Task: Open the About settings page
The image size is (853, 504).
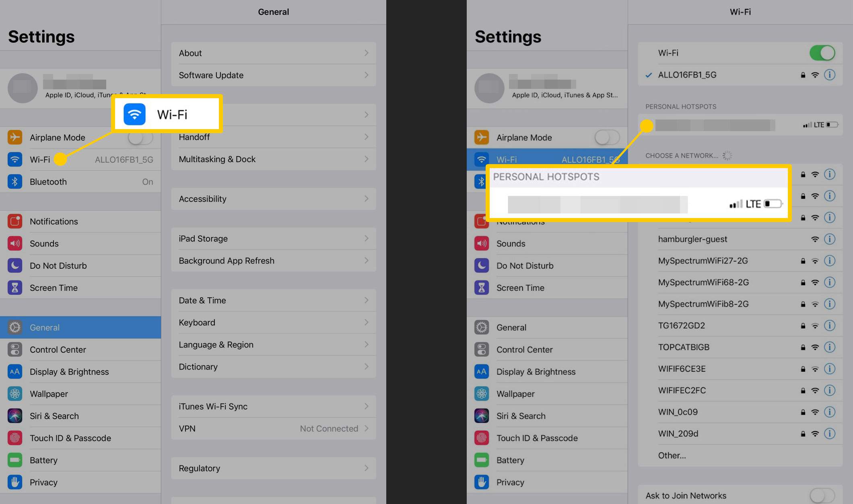Action: (272, 52)
